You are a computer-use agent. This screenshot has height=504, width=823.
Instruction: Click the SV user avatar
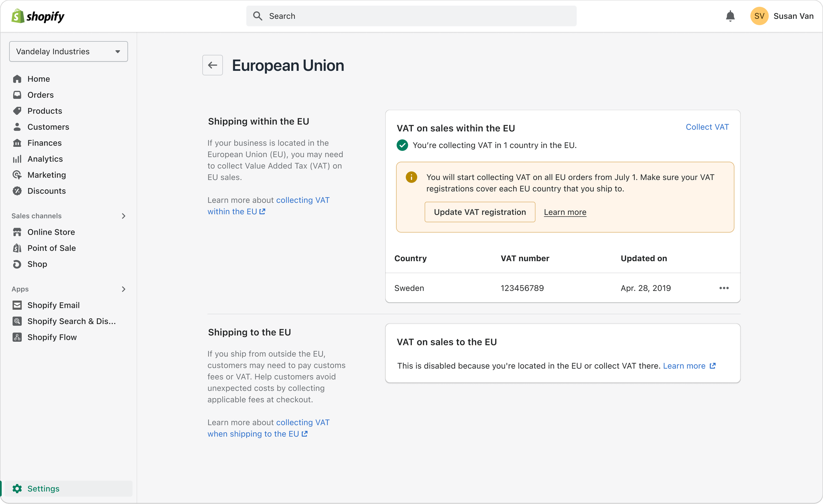click(759, 16)
